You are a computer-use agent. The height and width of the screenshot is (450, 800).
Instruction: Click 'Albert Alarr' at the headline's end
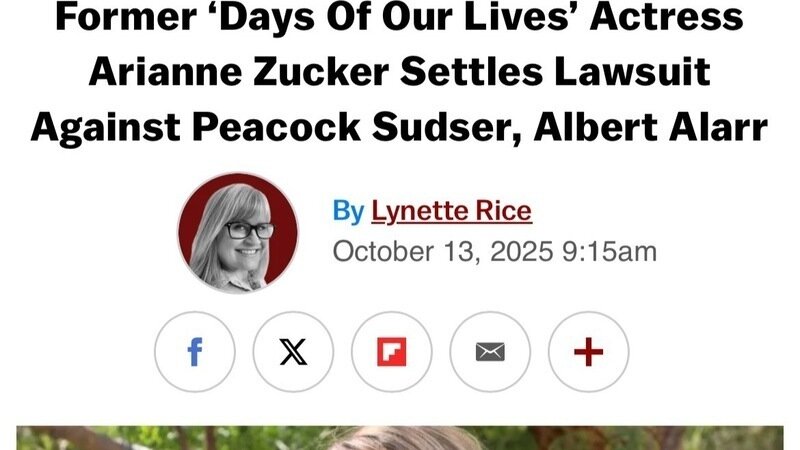point(651,127)
